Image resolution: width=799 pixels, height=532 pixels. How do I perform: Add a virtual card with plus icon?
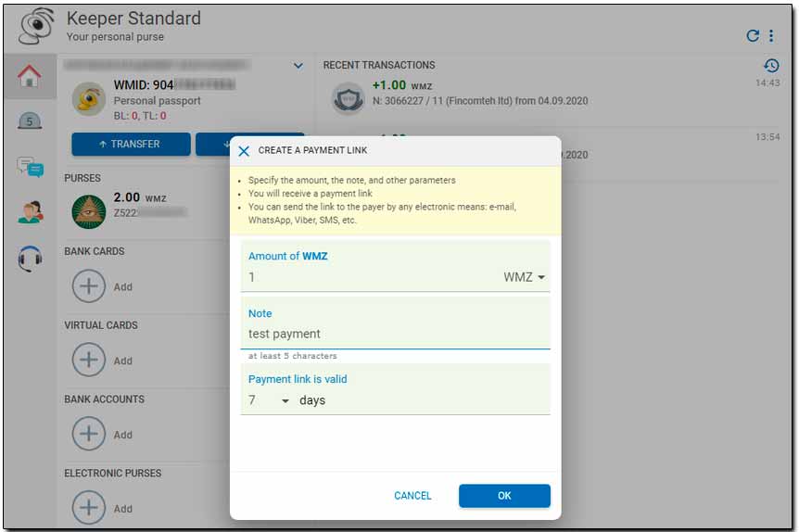pyautogui.click(x=89, y=360)
